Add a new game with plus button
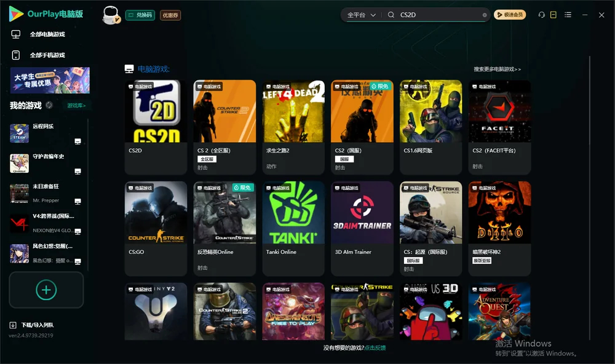The height and width of the screenshot is (364, 615). click(x=46, y=290)
